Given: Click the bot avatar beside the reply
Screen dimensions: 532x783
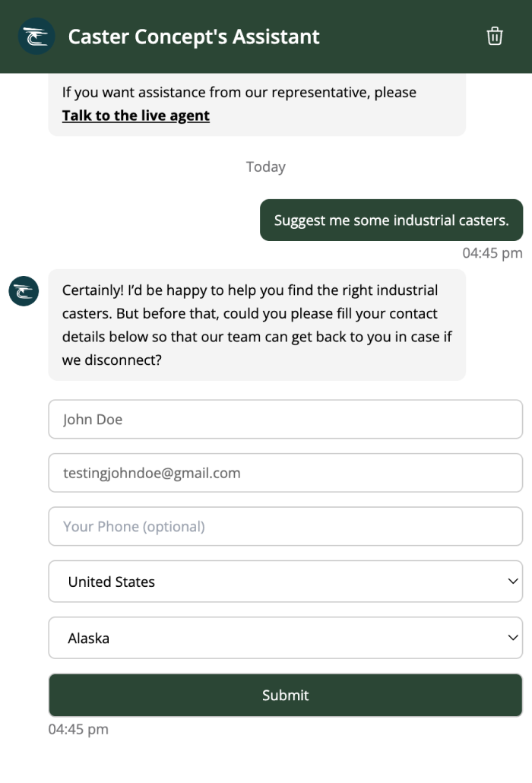Looking at the screenshot, I should coord(24,291).
